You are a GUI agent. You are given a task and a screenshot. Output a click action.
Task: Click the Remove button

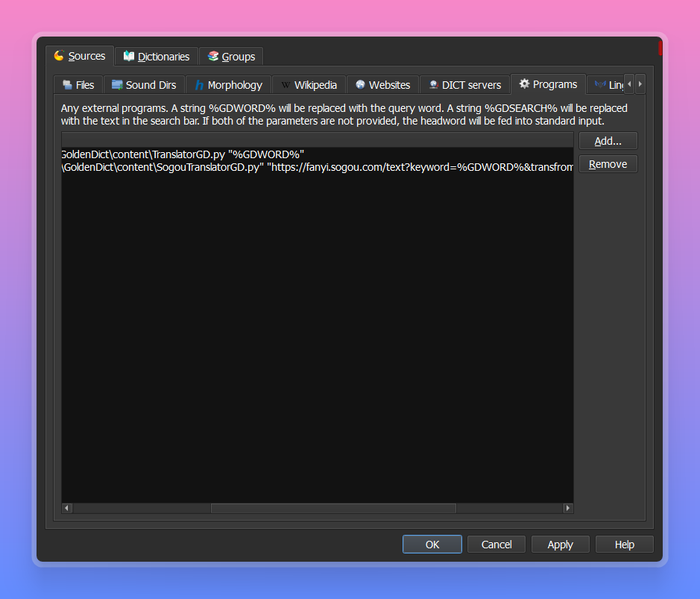608,164
